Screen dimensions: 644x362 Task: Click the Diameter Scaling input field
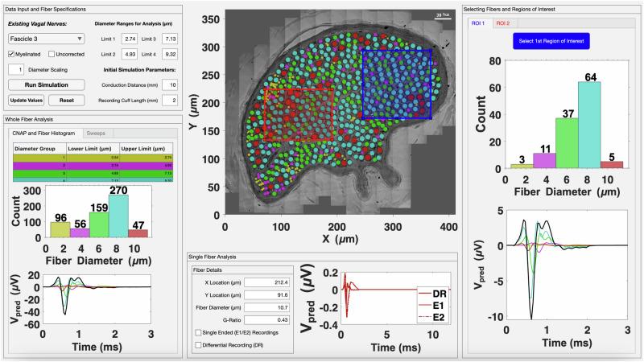pos(16,69)
